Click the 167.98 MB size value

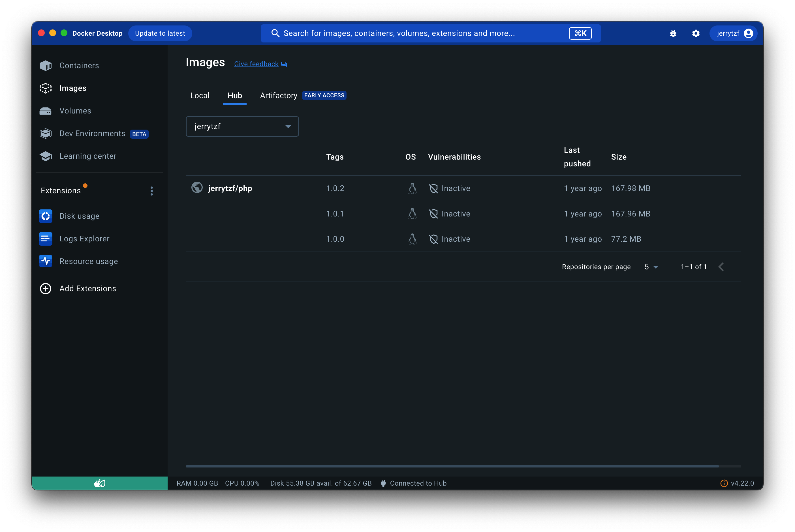(x=631, y=188)
